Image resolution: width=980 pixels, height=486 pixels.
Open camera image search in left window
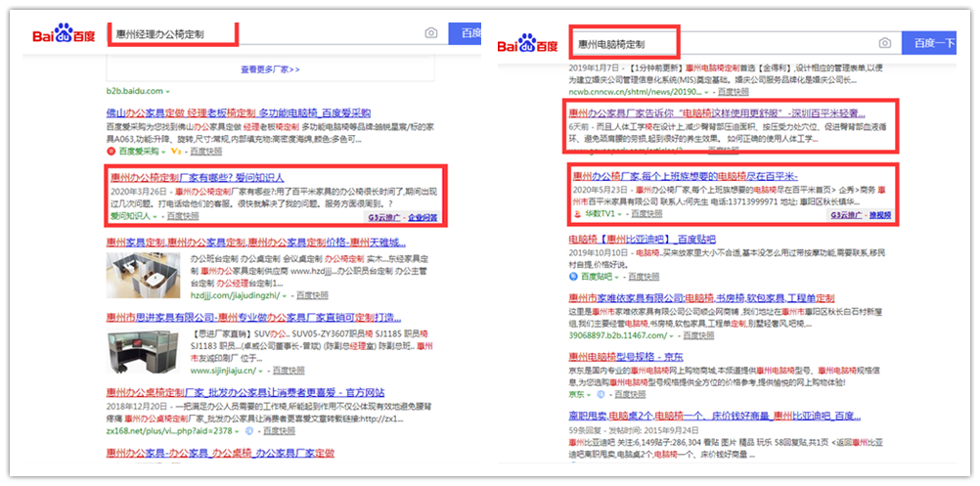431,33
